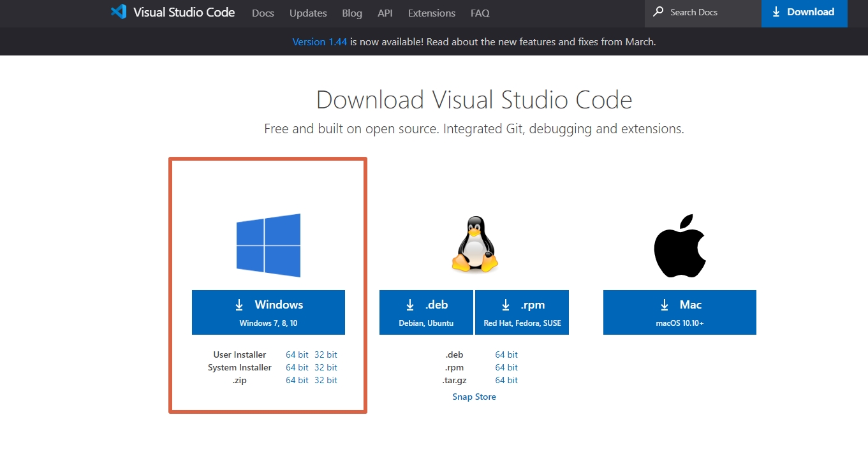Viewport: 868px width, 475px height.
Task: Open the Updates page
Action: 308,13
